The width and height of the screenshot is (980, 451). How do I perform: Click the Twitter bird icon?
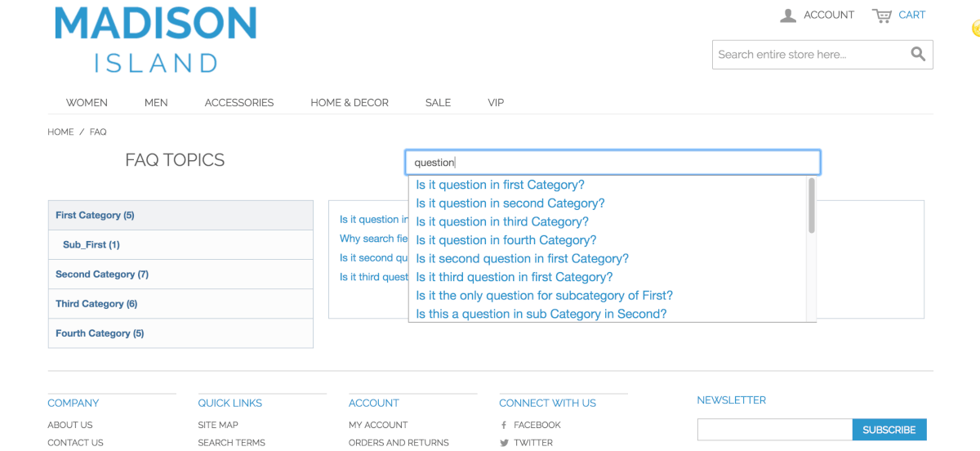[504, 443]
